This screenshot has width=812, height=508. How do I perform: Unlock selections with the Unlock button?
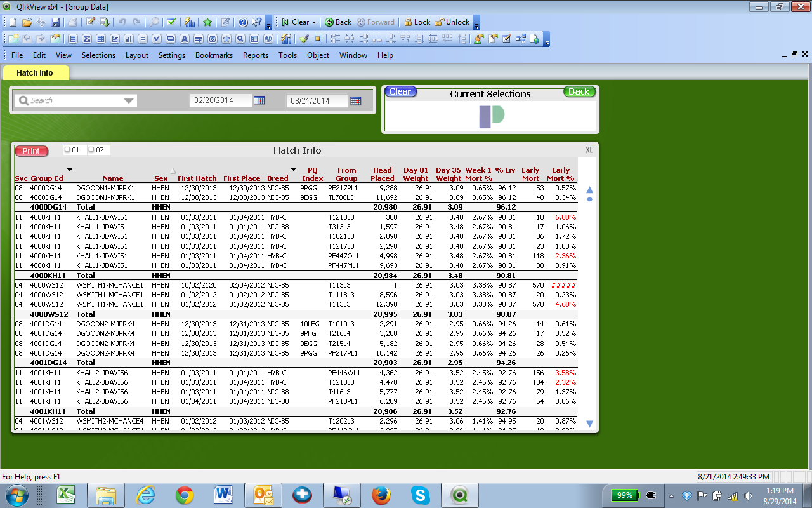tap(452, 22)
